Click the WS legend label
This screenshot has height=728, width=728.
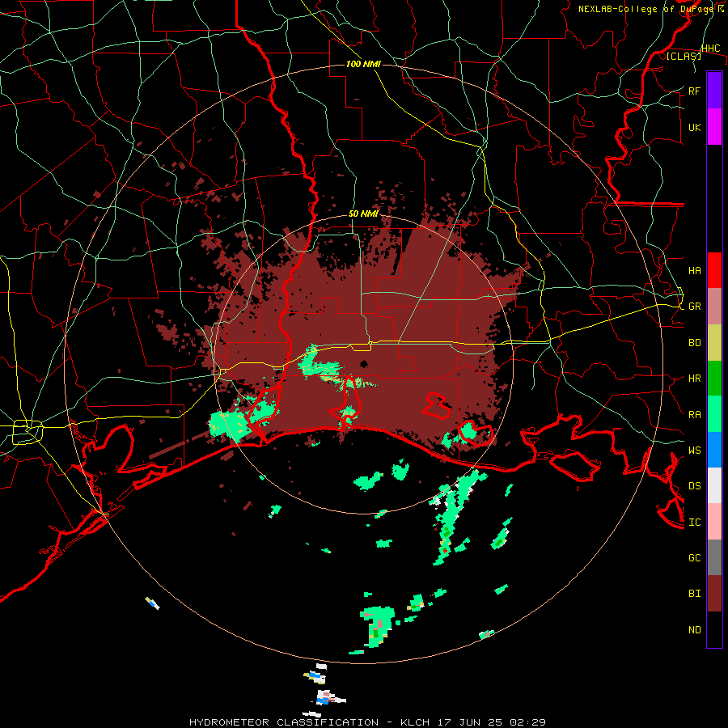(x=694, y=450)
